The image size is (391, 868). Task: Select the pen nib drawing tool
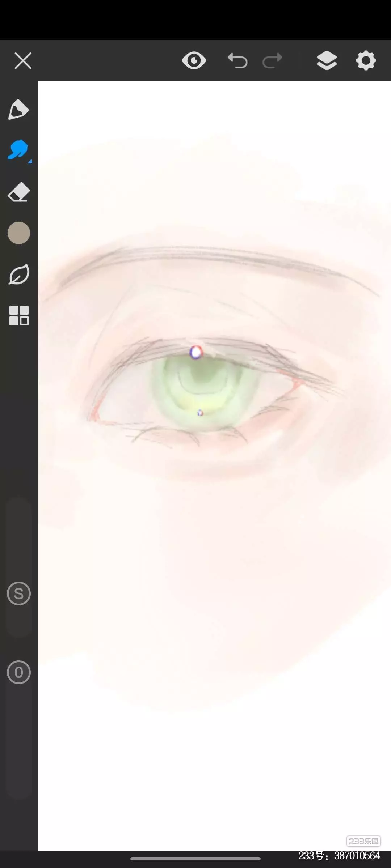pos(18,109)
